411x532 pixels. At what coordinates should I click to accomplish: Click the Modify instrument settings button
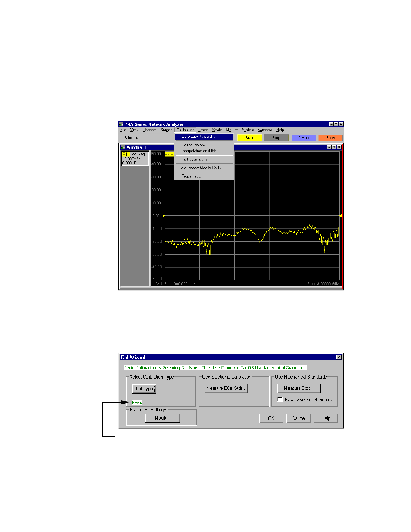pos(162,418)
